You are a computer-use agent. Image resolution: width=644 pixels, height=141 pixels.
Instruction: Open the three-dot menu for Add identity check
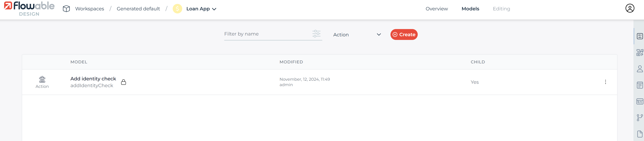(606, 82)
